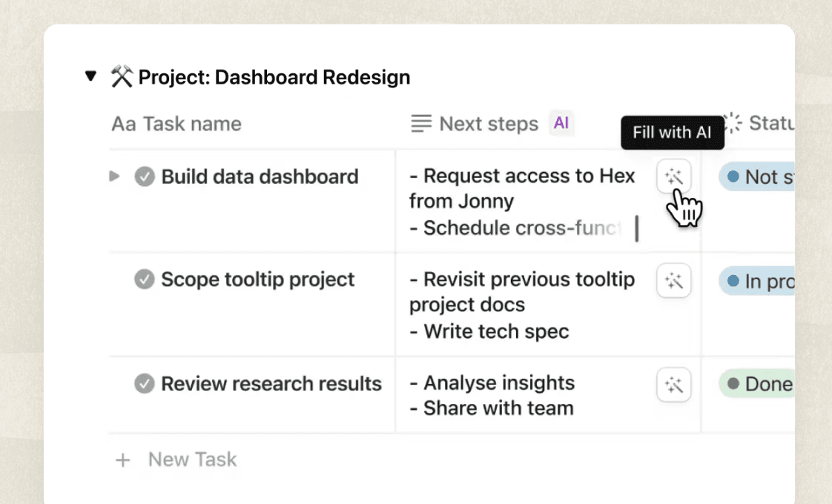
Task: Open the Not started status dropdown
Action: click(x=756, y=177)
